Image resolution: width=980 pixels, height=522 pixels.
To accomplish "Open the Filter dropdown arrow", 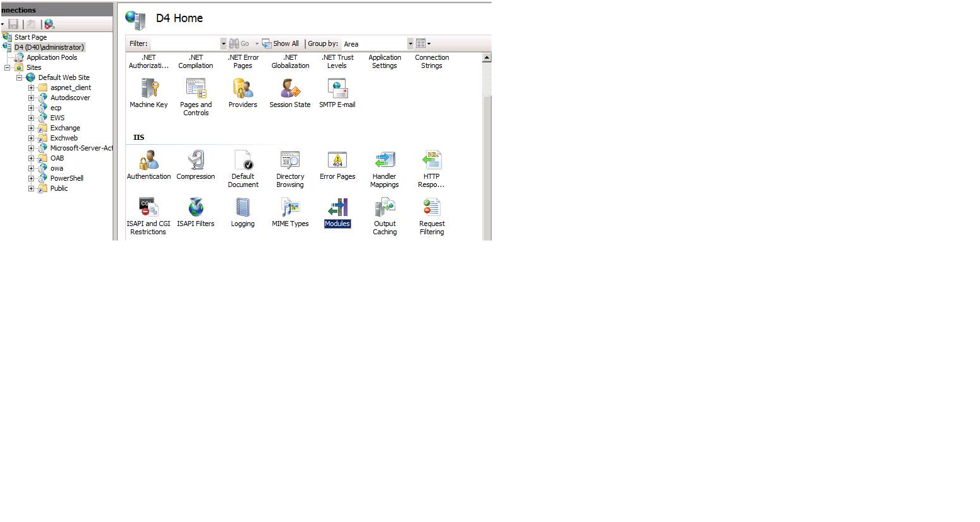I will click(223, 44).
